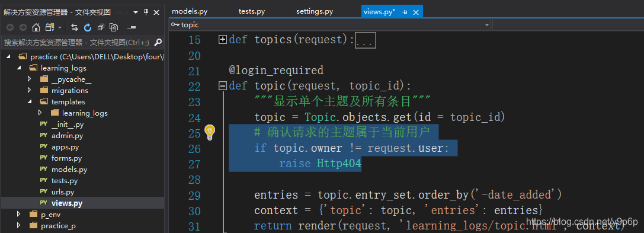644x233 pixels.
Task: Go back in Solution Explorer
Action: [x=10, y=27]
